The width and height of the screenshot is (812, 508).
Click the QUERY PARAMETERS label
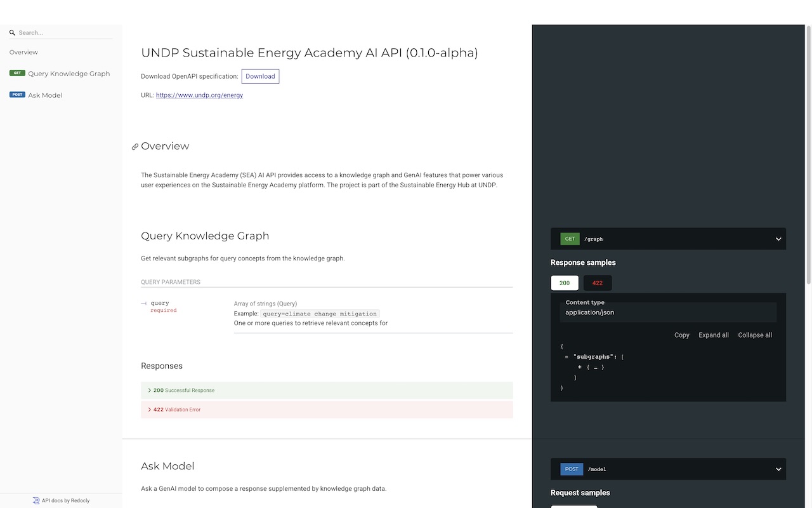[x=171, y=282]
